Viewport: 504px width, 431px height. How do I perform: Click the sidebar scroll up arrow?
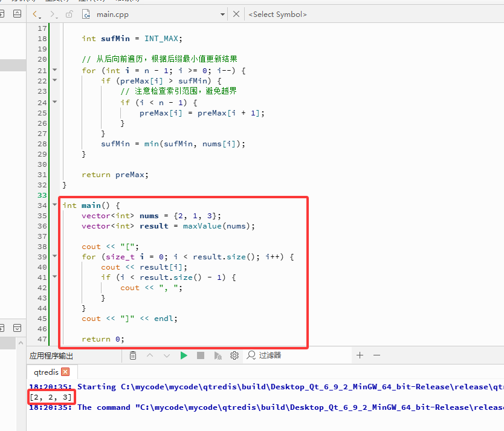[21, 343]
